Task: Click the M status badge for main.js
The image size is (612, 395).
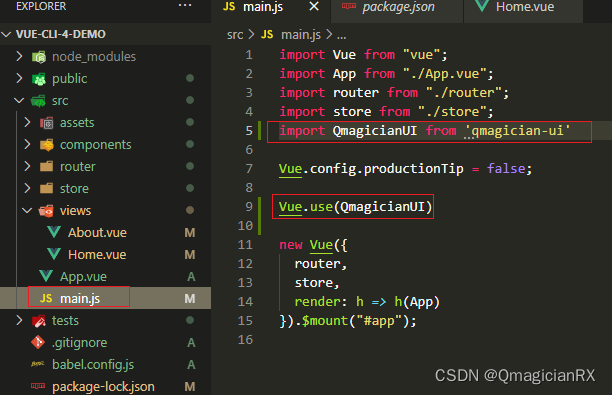Action: click(190, 299)
